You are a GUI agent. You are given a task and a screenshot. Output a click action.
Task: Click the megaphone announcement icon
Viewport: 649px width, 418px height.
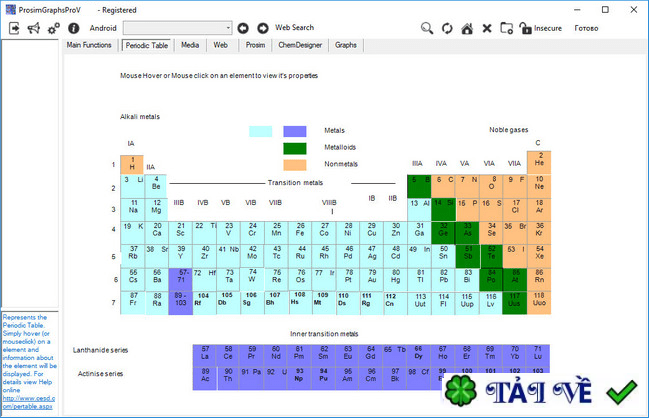[34, 28]
